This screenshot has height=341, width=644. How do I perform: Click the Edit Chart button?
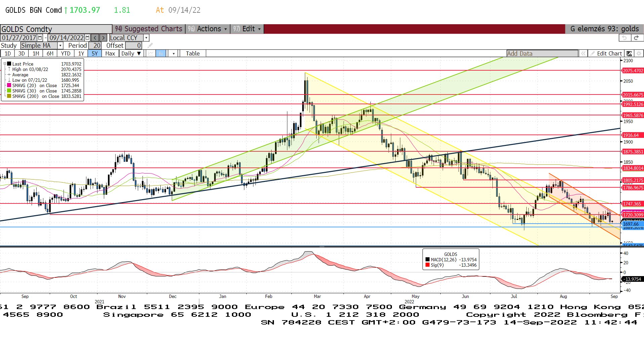[x=606, y=53]
